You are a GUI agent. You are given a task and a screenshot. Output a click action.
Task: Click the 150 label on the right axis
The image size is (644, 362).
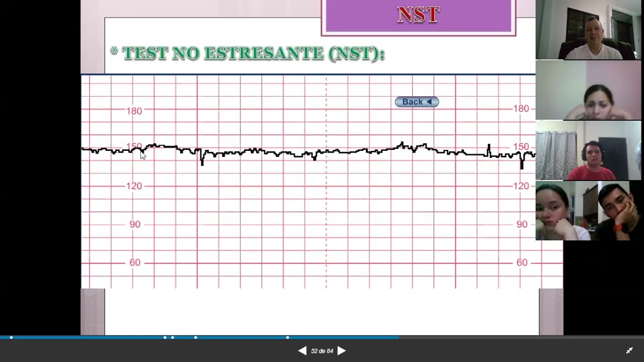tap(521, 147)
